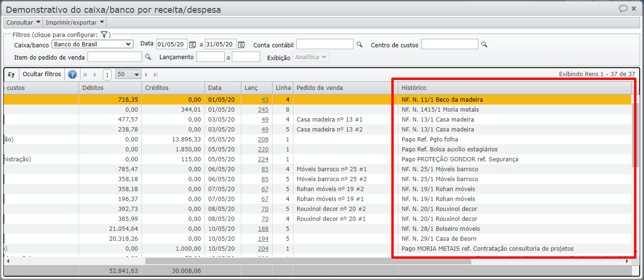The width and height of the screenshot is (644, 280).
Task: Search Item do pedido de venda magnifier
Action: pyautogui.click(x=148, y=57)
